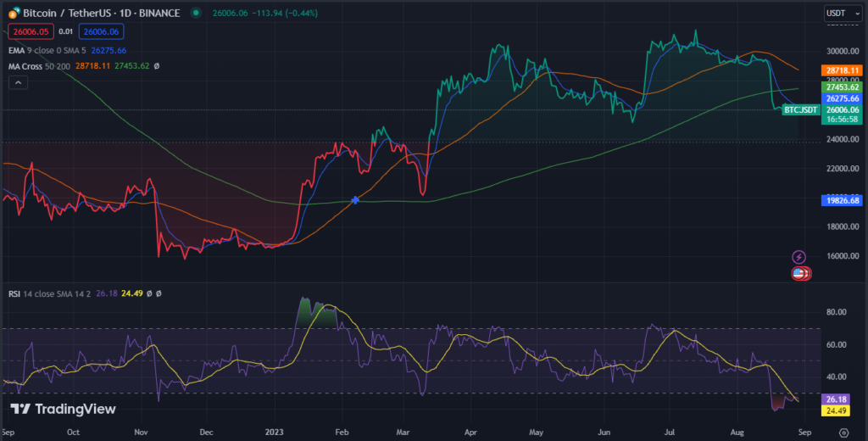The height and width of the screenshot is (441, 868).
Task: Open the USDT currency dropdown
Action: [x=843, y=14]
